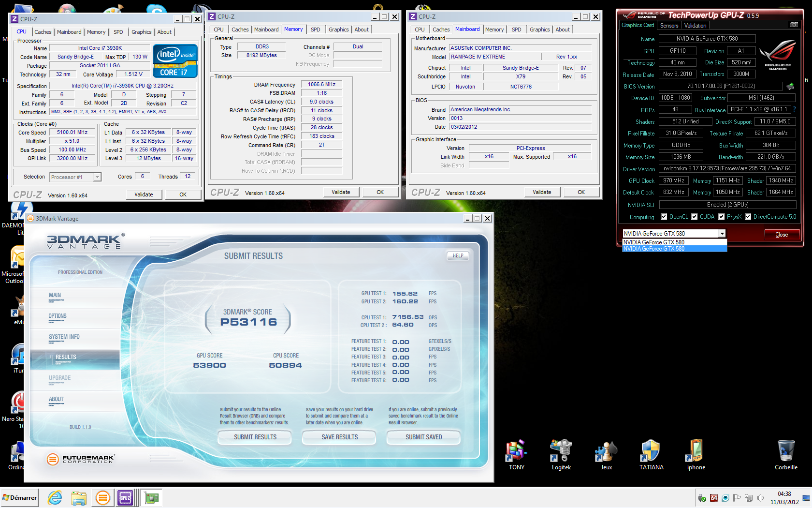The width and height of the screenshot is (812, 508).
Task: Click SUBMIT RESULTS button in 3DMark
Action: tap(255, 437)
